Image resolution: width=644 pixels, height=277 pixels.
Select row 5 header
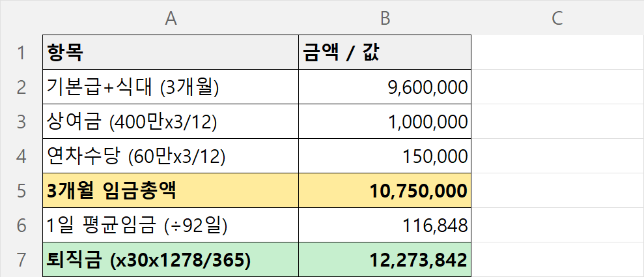click(x=21, y=190)
